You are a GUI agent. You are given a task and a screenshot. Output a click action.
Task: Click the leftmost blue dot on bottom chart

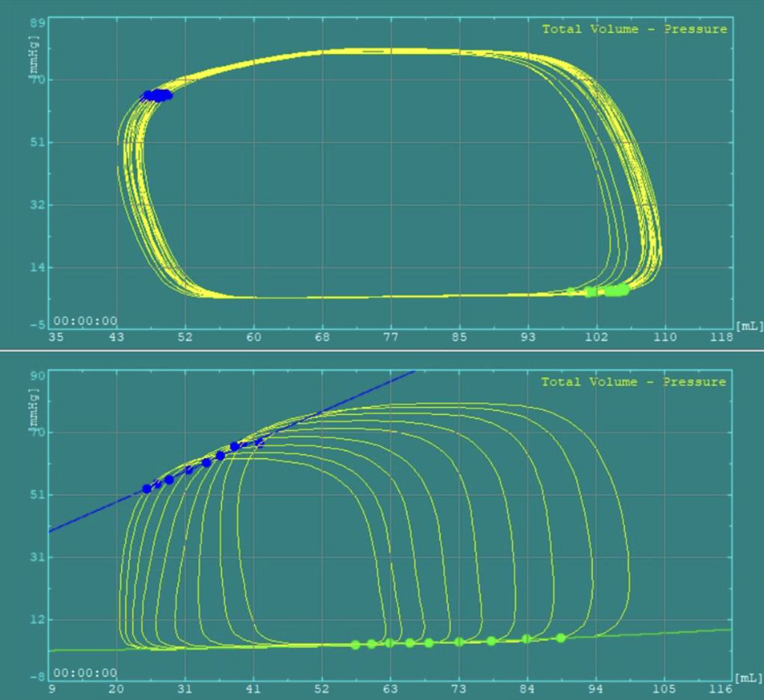click(147, 489)
